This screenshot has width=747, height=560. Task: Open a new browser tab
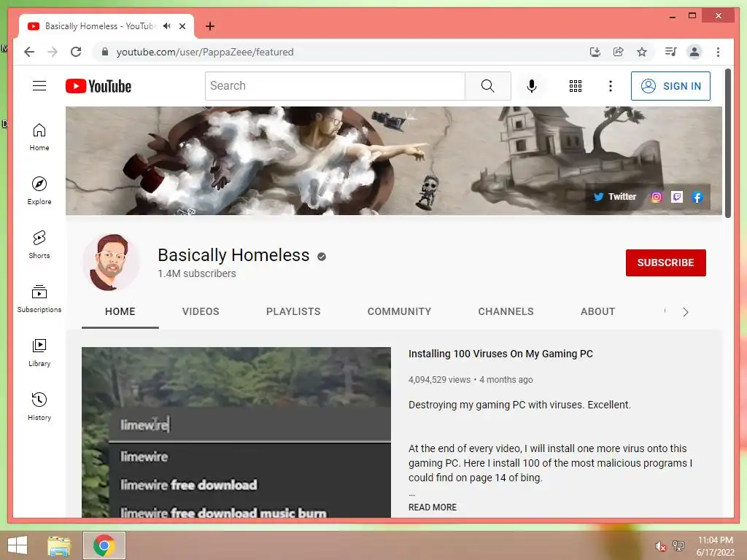pyautogui.click(x=210, y=26)
